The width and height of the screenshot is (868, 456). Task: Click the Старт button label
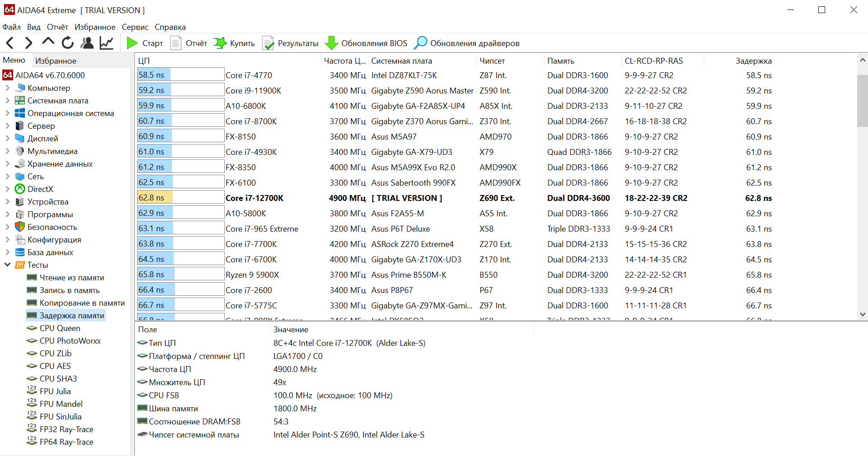(x=152, y=43)
